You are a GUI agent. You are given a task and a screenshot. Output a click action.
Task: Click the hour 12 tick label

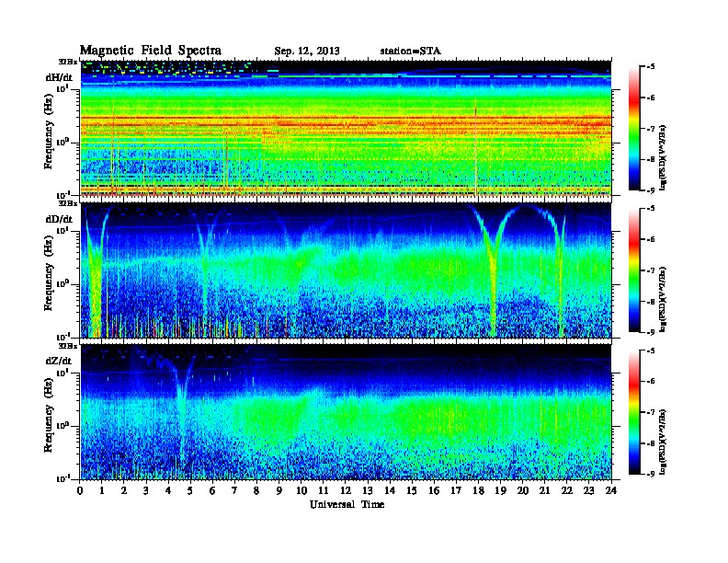pyautogui.click(x=346, y=490)
